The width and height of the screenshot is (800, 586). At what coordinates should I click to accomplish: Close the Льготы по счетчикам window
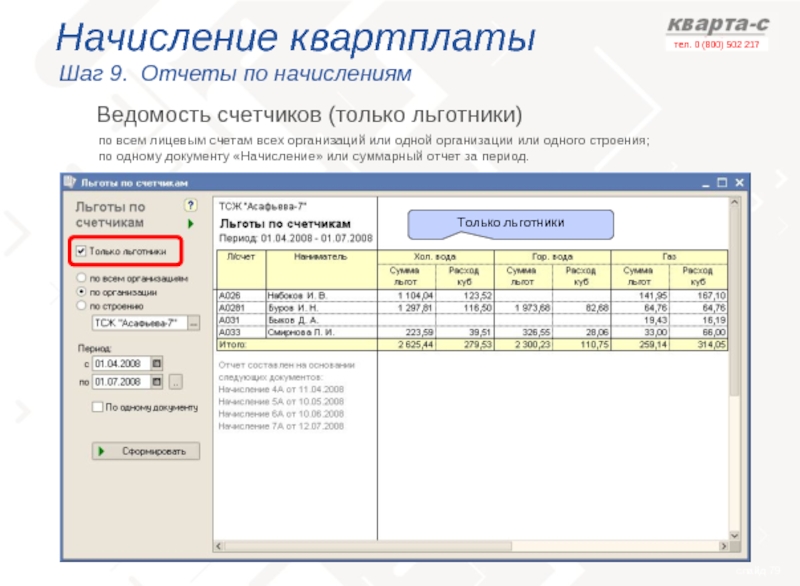(739, 183)
